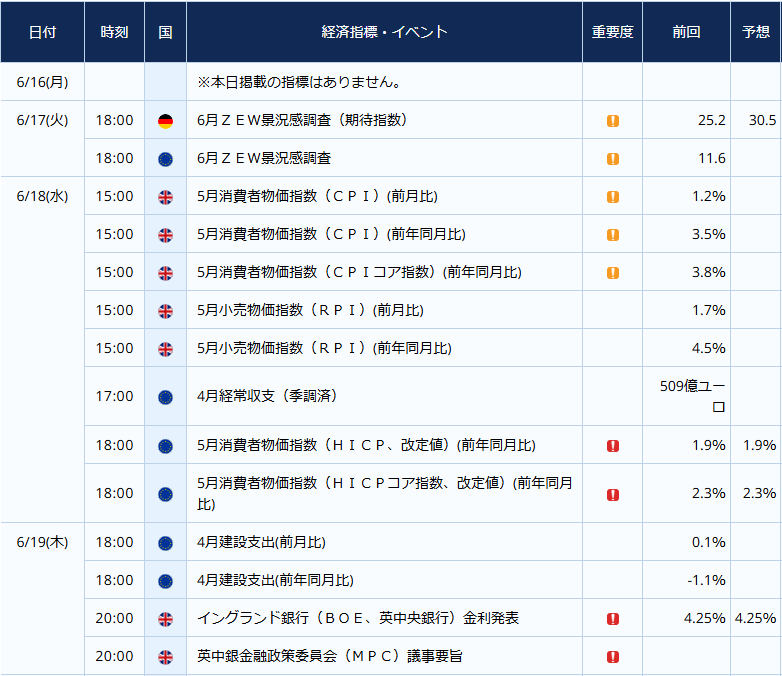Click 5月消費者物価指数（CPIコア指数）text
The image size is (782, 676).
pos(359,272)
